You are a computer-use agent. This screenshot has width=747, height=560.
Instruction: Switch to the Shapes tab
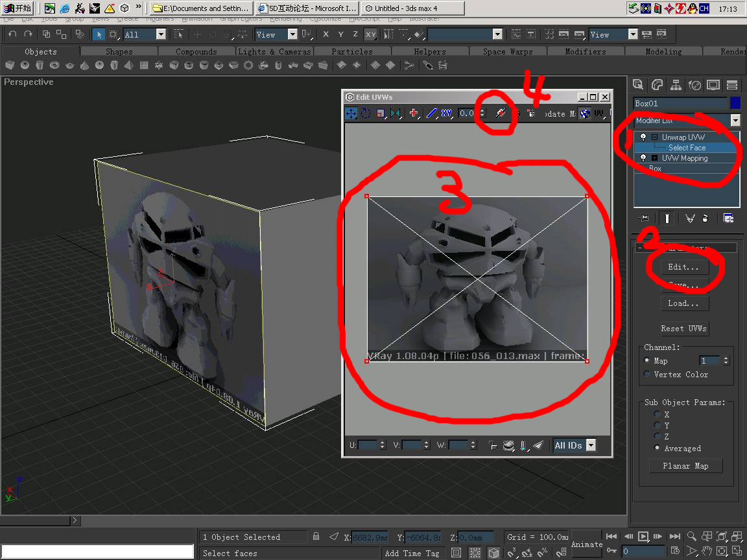coord(119,51)
